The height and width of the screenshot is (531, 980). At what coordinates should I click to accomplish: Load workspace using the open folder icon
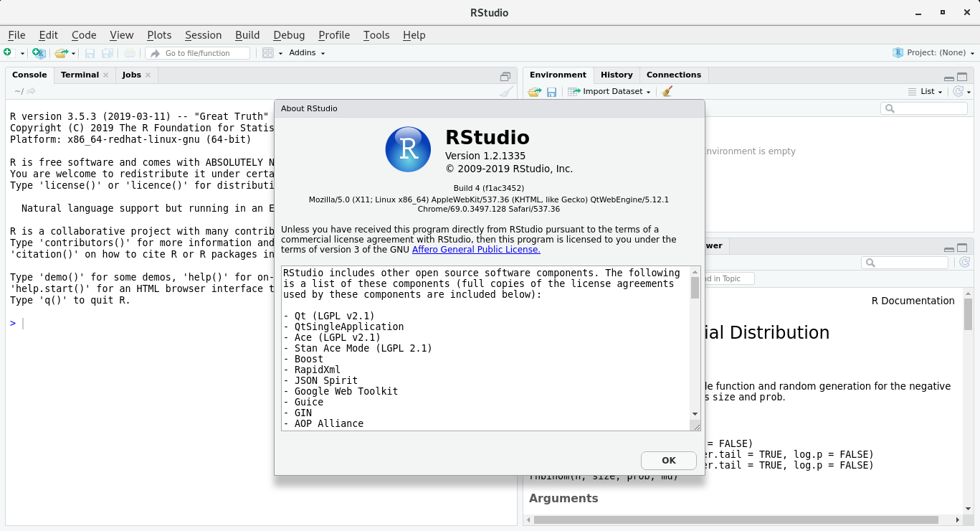(534, 91)
